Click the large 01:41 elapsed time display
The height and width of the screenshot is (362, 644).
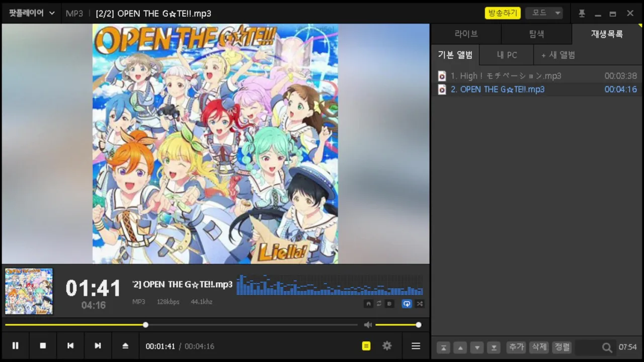pyautogui.click(x=94, y=289)
